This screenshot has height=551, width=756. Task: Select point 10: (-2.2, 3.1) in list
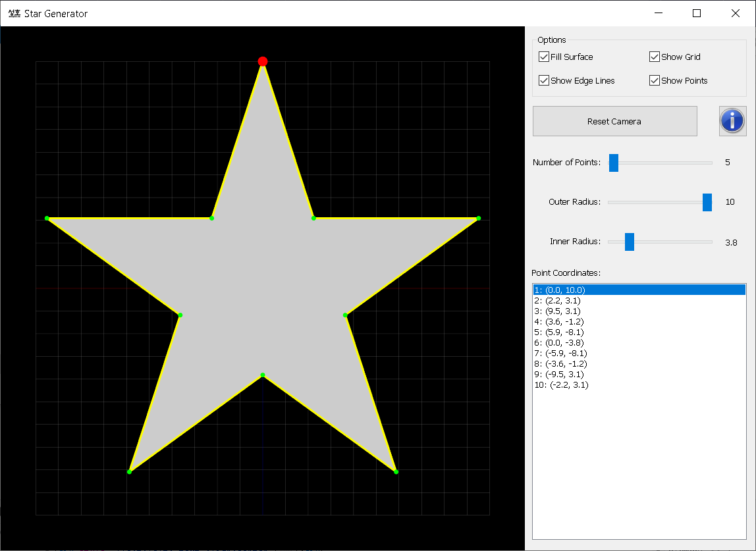561,385
